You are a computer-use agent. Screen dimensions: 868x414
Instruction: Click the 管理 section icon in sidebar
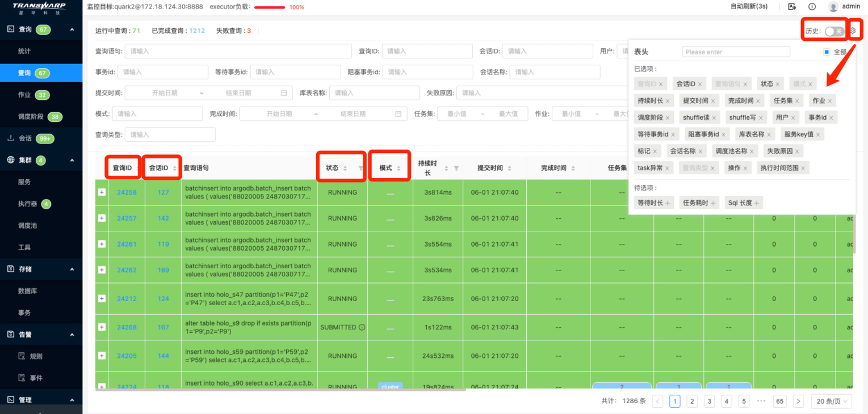coord(10,400)
